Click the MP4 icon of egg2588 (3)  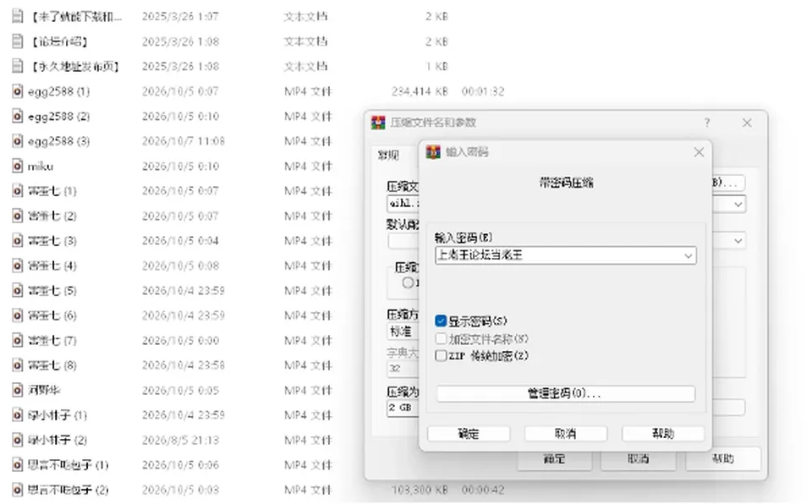18,141
